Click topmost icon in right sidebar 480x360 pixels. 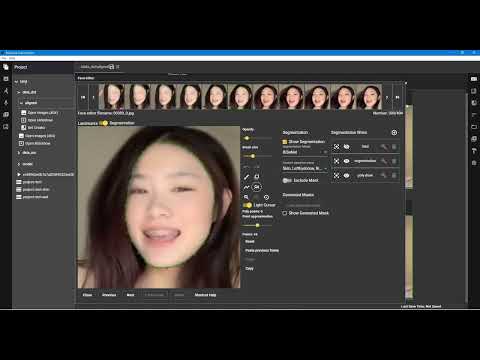click(474, 79)
